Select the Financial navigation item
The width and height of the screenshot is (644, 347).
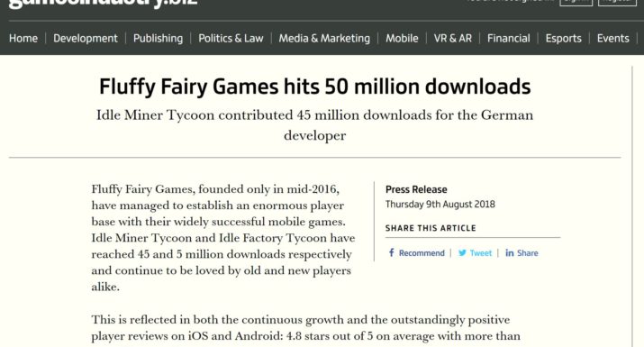coord(509,38)
